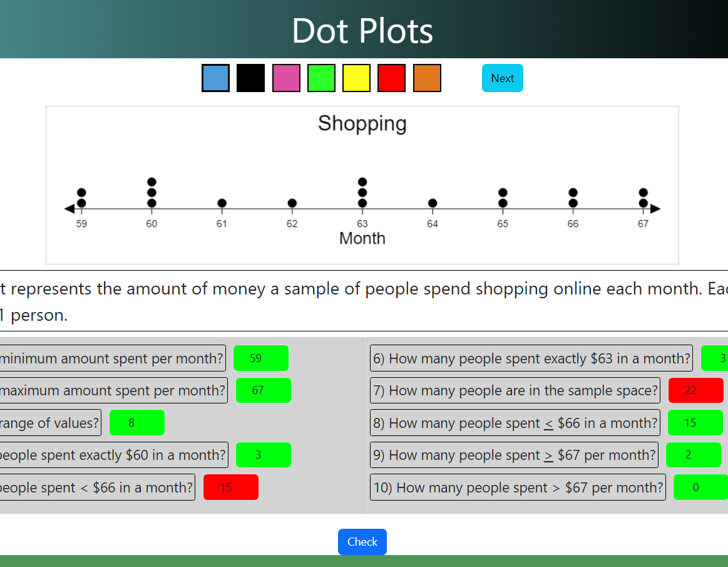Select the green color swatch
This screenshot has height=567, width=728.
coord(321,78)
